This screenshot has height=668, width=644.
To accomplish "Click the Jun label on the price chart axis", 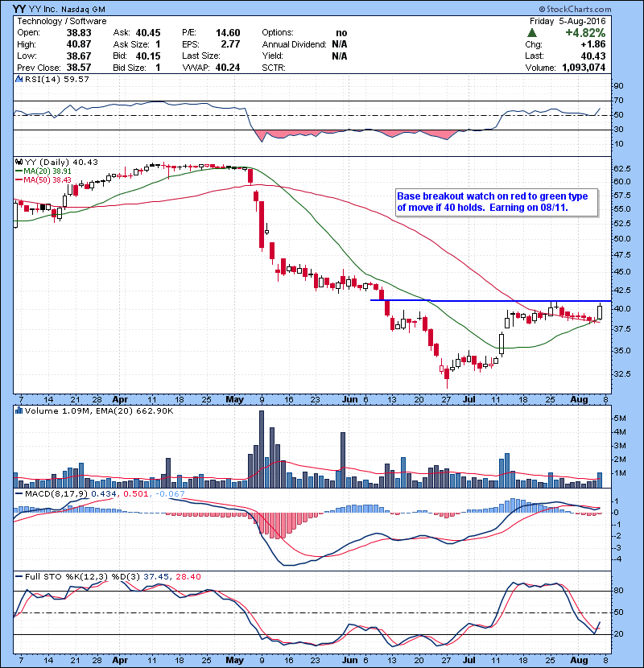I will coord(350,400).
